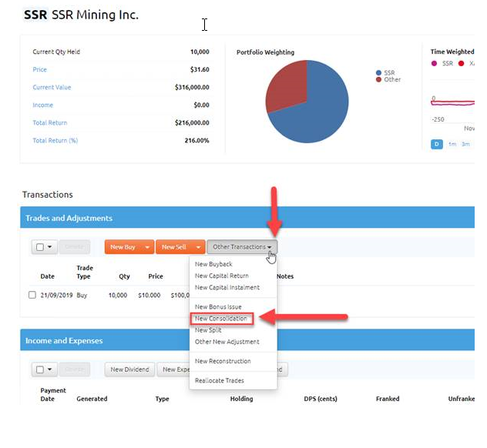Open the Price link

pyautogui.click(x=40, y=69)
